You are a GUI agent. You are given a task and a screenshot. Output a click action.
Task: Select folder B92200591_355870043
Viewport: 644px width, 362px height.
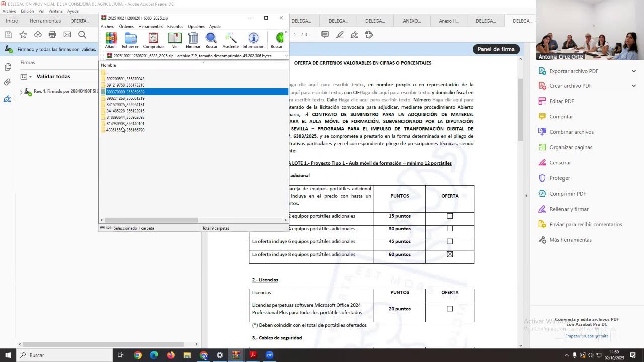point(125,79)
